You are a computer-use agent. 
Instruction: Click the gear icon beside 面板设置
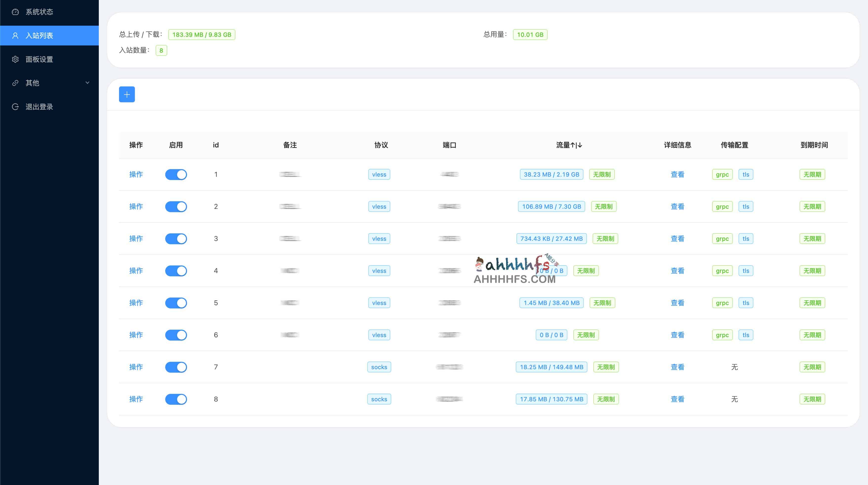15,59
